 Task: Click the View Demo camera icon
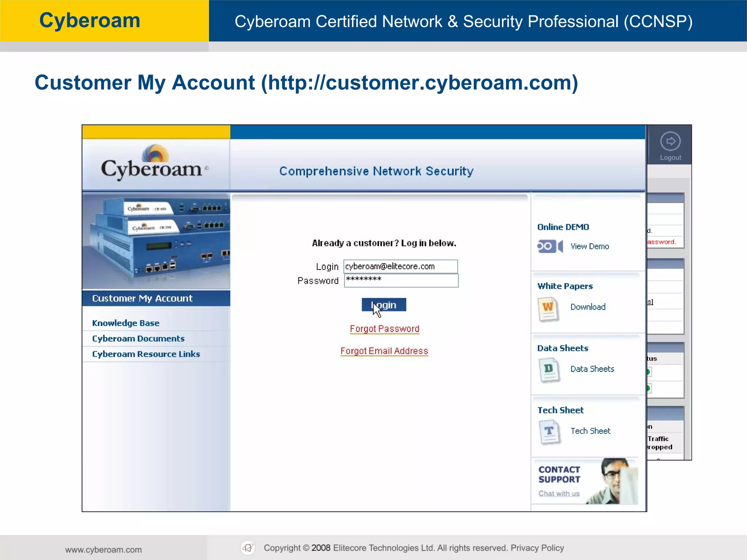[550, 246]
